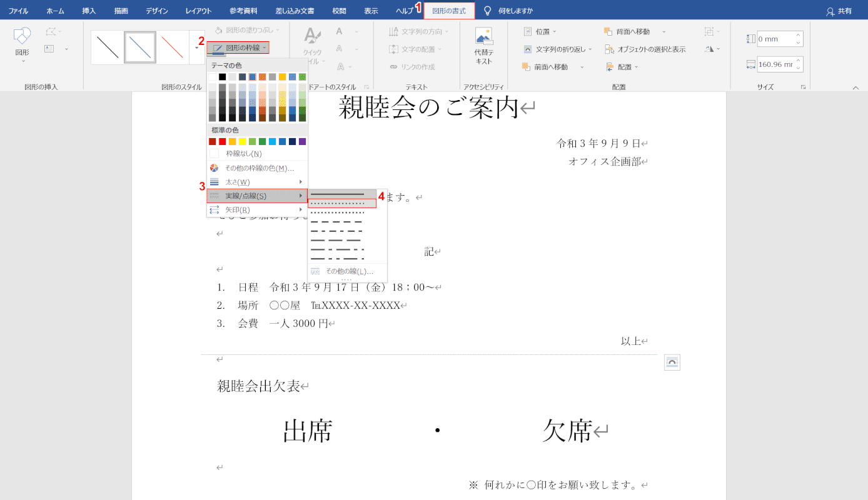Open the 図形 shapes gallery button

(x=23, y=44)
